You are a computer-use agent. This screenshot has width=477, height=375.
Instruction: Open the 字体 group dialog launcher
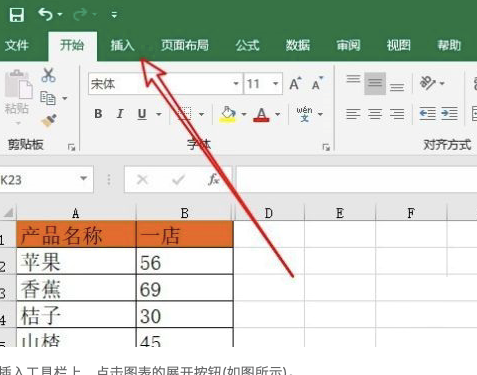tap(326, 147)
